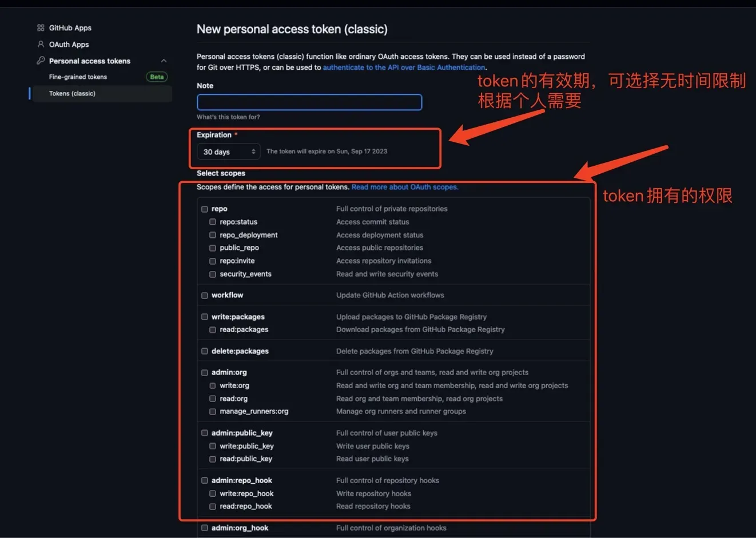756x538 pixels.
Task: Click the GitHub Apps grid icon
Action: click(41, 27)
